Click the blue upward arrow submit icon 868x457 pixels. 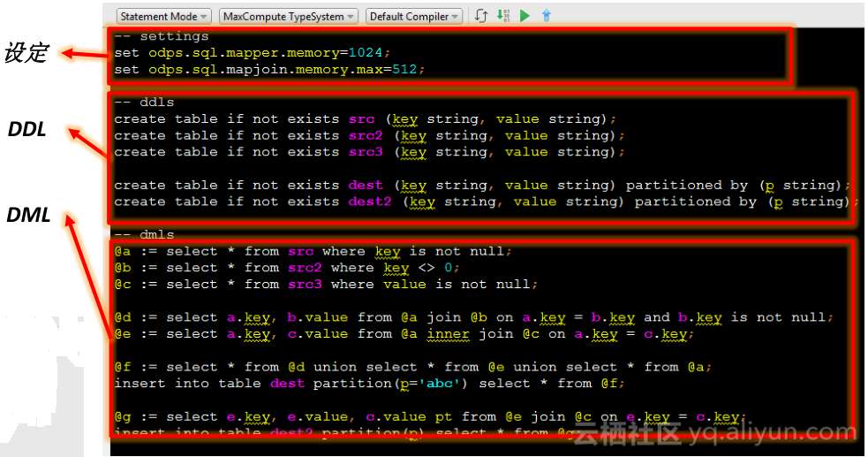click(547, 16)
